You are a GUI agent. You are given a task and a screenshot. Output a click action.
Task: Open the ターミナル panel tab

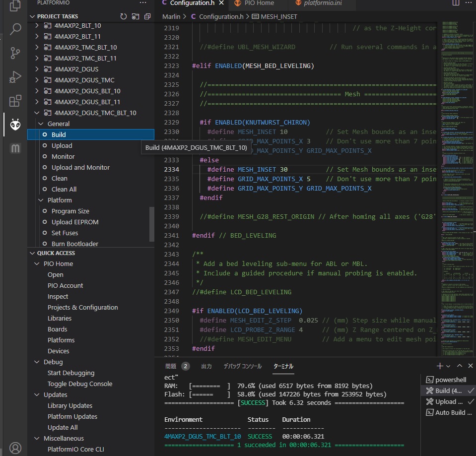click(283, 366)
